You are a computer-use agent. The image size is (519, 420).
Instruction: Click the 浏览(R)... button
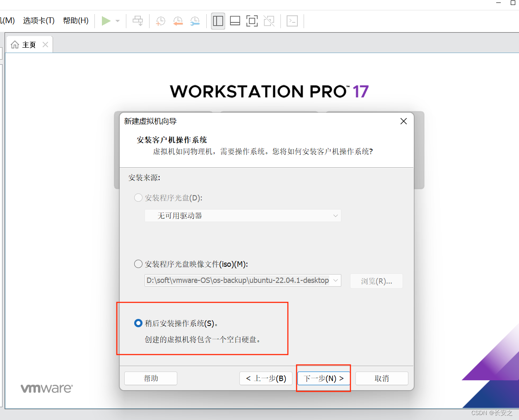[x=377, y=281]
